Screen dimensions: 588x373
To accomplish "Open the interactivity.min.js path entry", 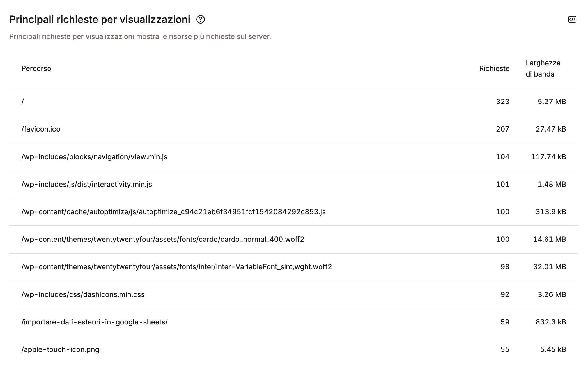I will pyautogui.click(x=87, y=184).
